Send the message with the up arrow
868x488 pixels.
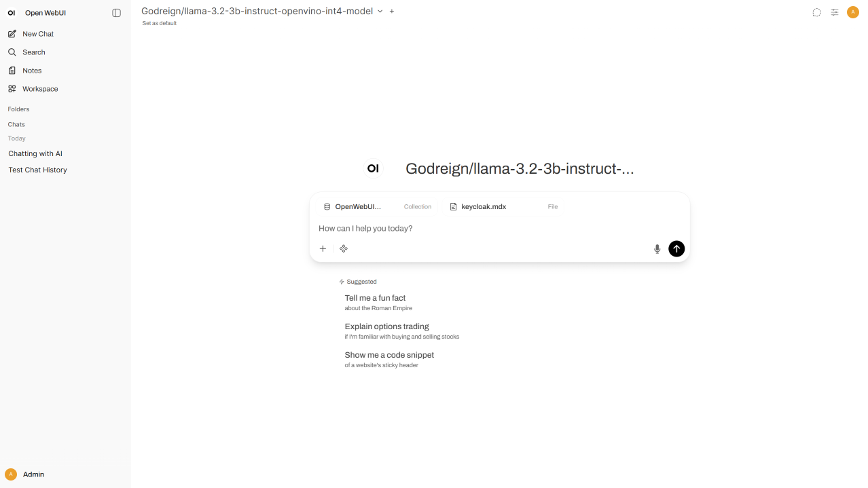point(676,248)
